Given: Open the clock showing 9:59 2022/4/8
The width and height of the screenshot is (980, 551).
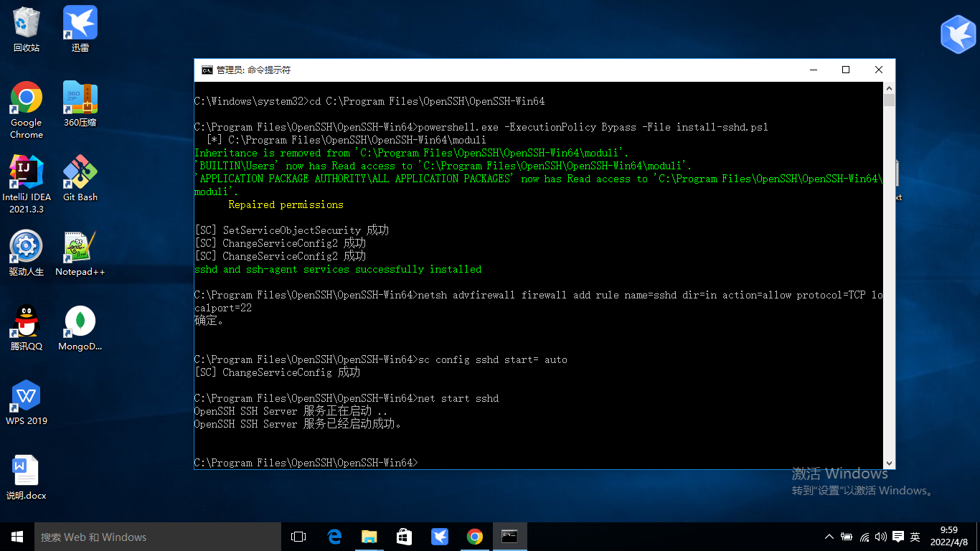Looking at the screenshot, I should click(949, 537).
